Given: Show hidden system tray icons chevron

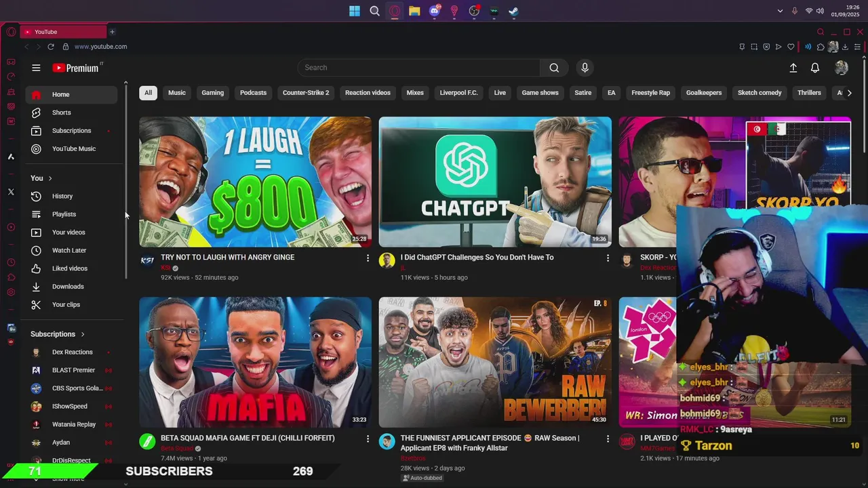Looking at the screenshot, I should [780, 11].
